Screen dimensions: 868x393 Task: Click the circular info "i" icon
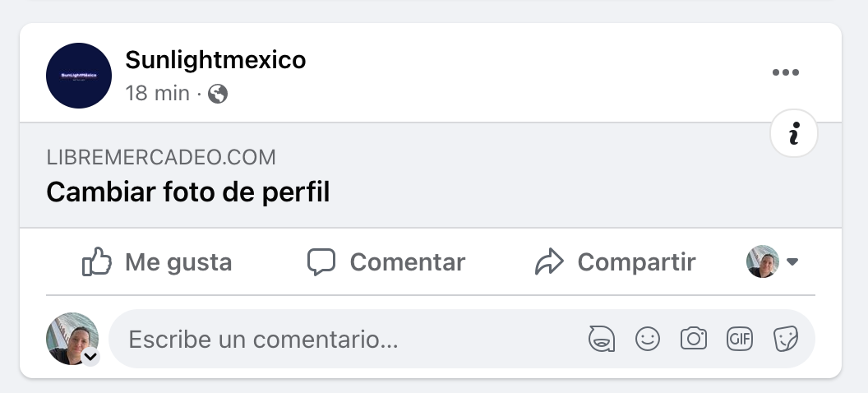793,133
